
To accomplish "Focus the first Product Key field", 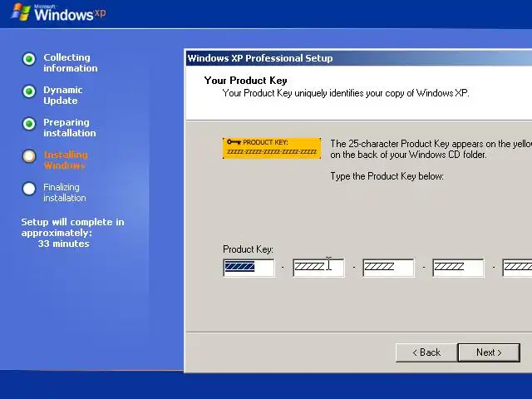I will click(249, 268).
